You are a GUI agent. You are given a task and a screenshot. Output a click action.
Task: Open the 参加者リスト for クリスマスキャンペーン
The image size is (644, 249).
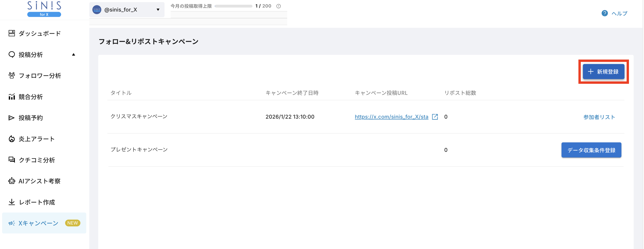599,117
